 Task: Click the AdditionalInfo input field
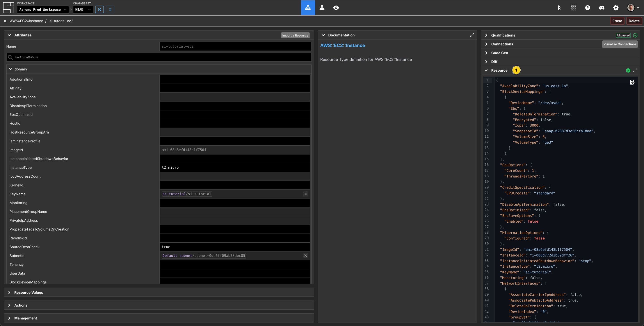pos(235,79)
